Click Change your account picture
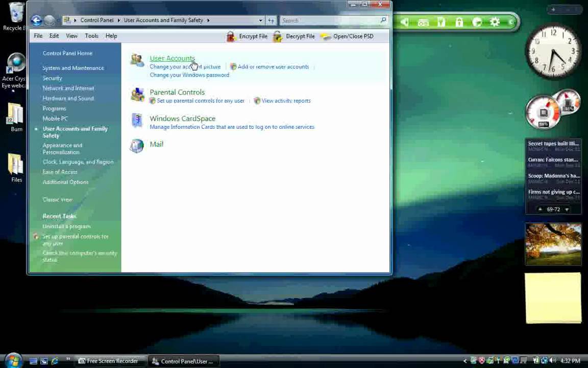 (185, 67)
